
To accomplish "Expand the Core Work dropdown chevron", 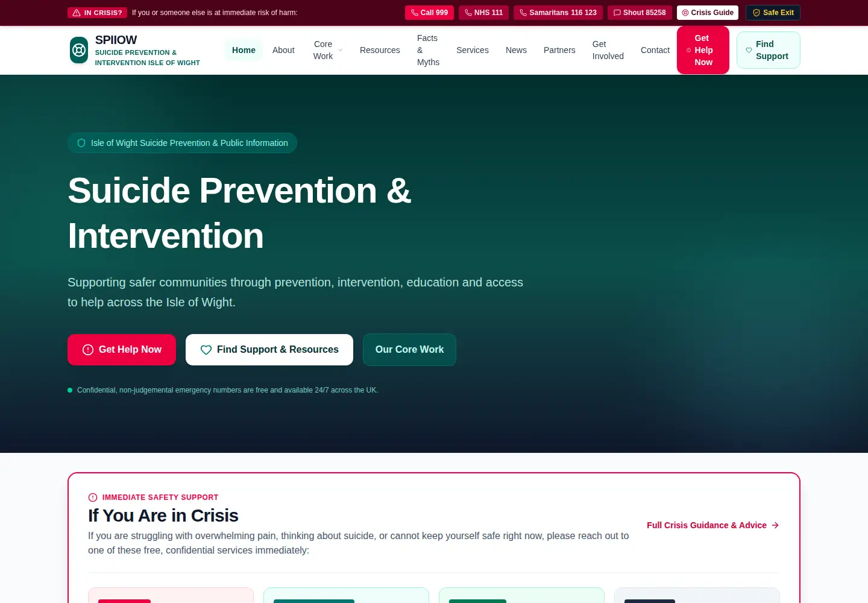I will click(340, 50).
